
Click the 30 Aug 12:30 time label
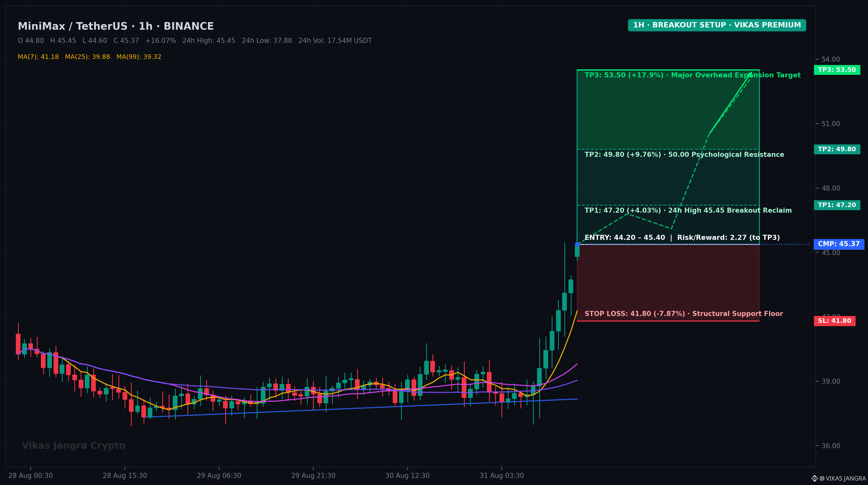[407, 476]
